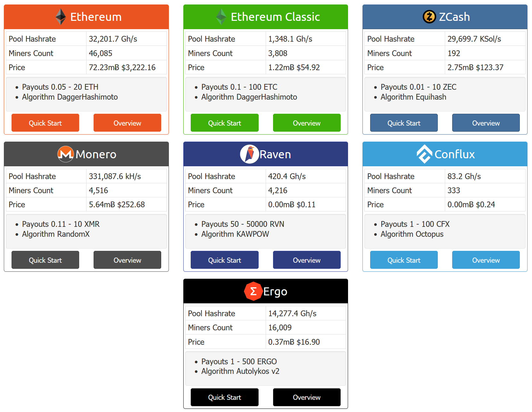Screen dimensions: 532x412
Task: Click the Ergo sigma logo icon
Action: 253,291
